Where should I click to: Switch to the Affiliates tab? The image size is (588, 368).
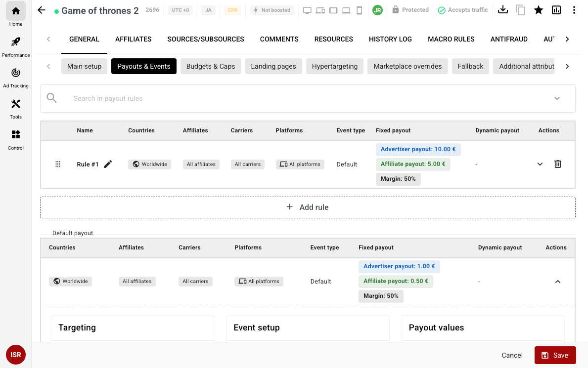(x=133, y=39)
